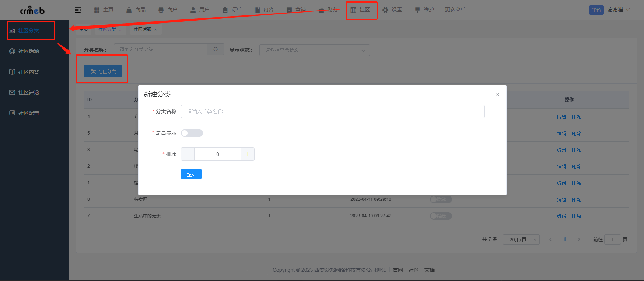The image size is (644, 281).
Task: Click 编辑 link for 特卖区 row
Action: (561, 200)
